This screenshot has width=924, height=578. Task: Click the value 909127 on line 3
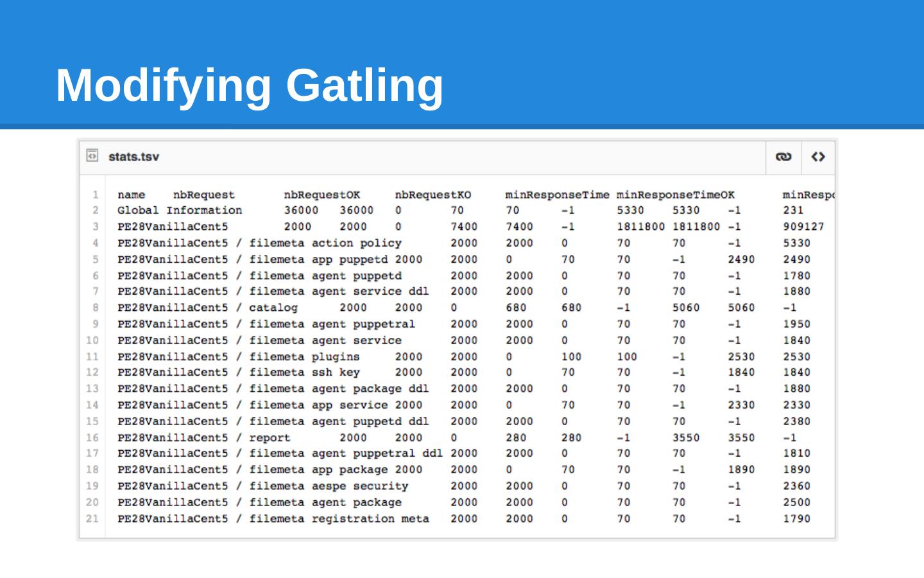point(804,227)
